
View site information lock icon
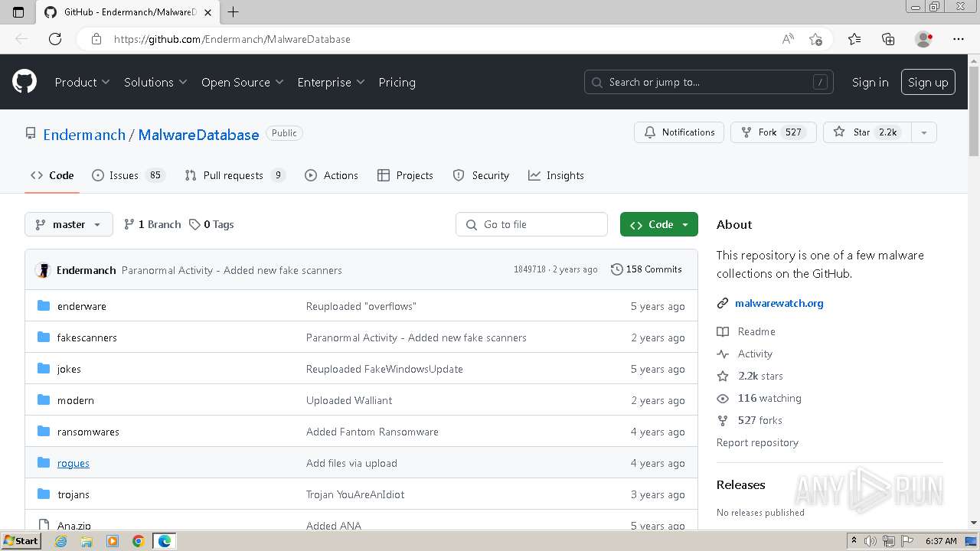96,39
